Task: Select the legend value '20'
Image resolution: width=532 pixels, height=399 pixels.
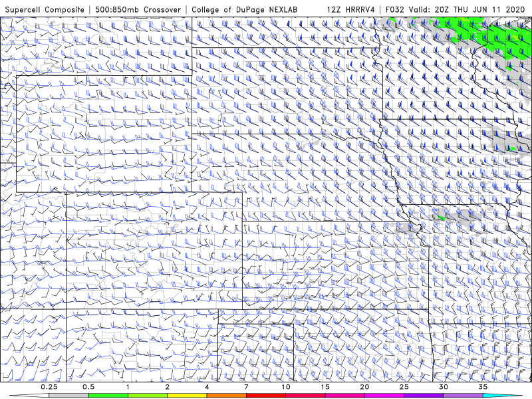Action: click(x=364, y=387)
